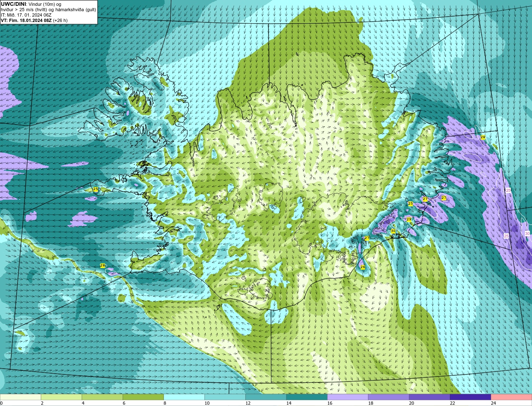The width and height of the screenshot is (532, 406).
Task: Click the 8–10 m/s pale cyan legend swatch
Action: tap(184, 397)
